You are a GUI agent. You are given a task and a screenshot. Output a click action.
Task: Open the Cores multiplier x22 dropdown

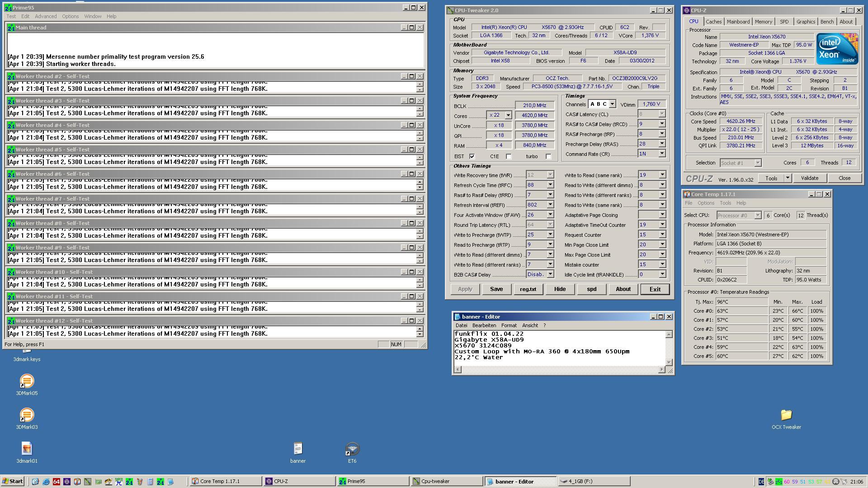click(x=508, y=115)
